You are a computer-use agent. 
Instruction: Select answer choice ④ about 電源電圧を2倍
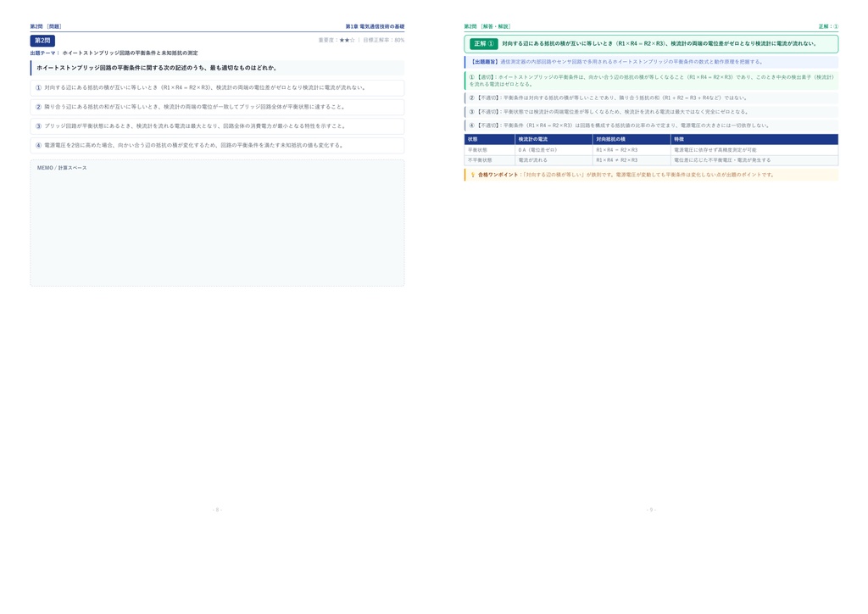(217, 146)
